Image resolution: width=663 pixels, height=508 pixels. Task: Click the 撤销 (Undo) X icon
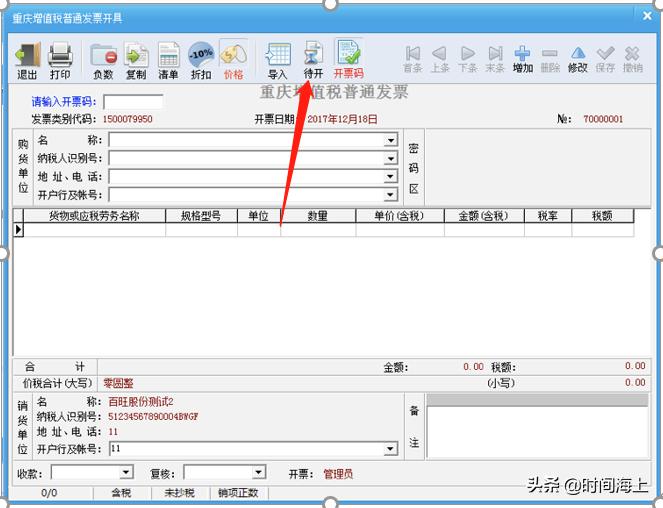pyautogui.click(x=633, y=59)
